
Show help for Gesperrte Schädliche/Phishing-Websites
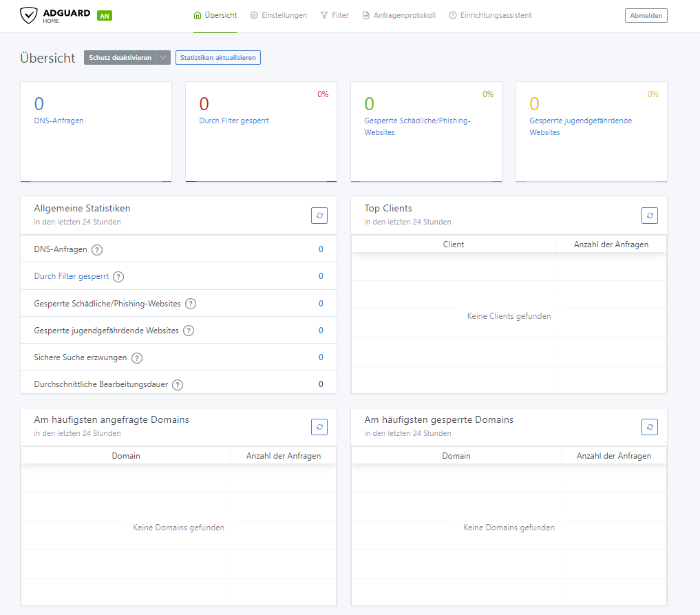191,304
